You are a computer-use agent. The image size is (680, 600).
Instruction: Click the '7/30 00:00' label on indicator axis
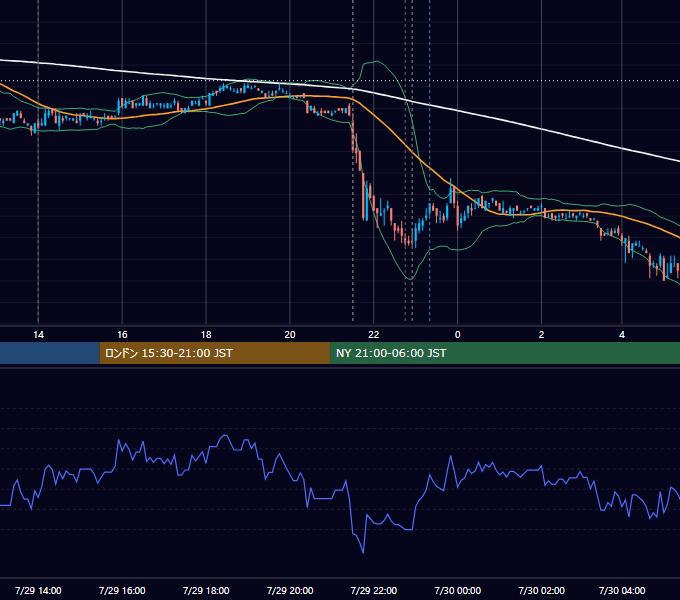(458, 590)
